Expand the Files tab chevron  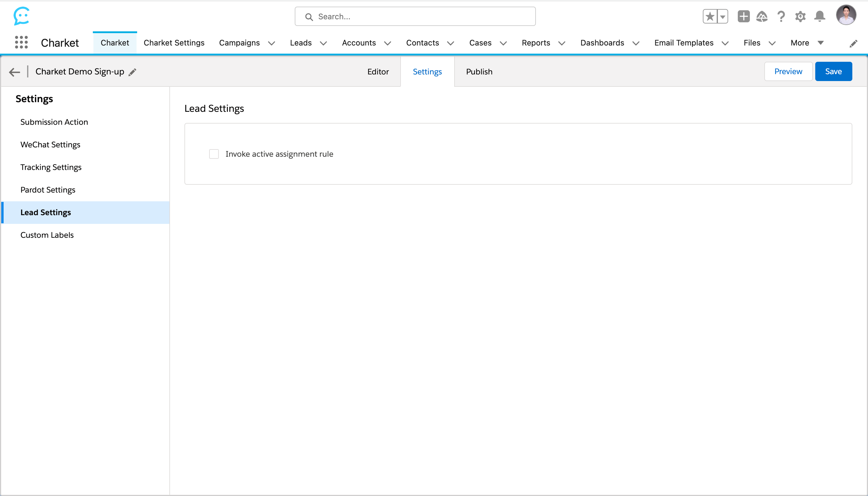(772, 43)
